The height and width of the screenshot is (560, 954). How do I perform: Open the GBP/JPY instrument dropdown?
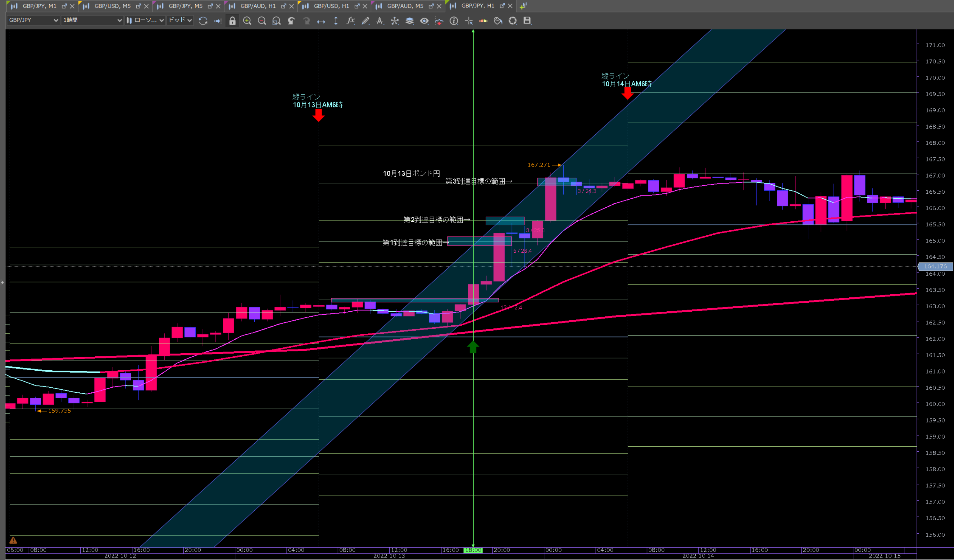click(x=33, y=20)
